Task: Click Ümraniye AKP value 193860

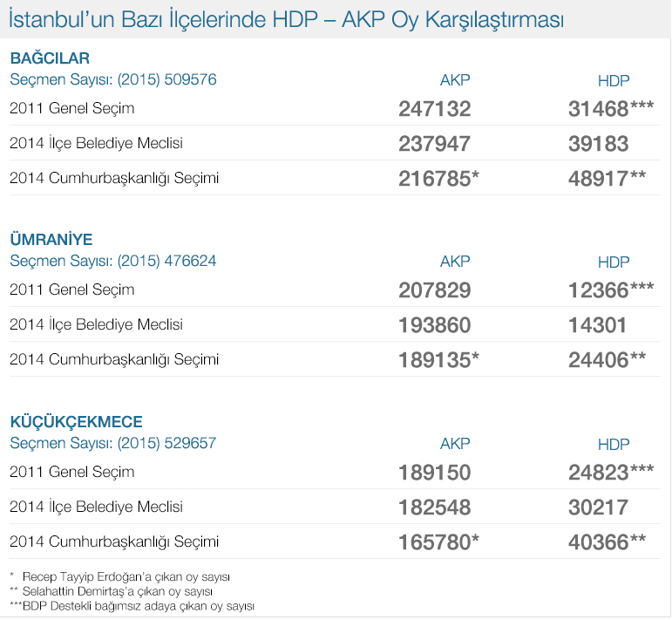Action: [435, 325]
